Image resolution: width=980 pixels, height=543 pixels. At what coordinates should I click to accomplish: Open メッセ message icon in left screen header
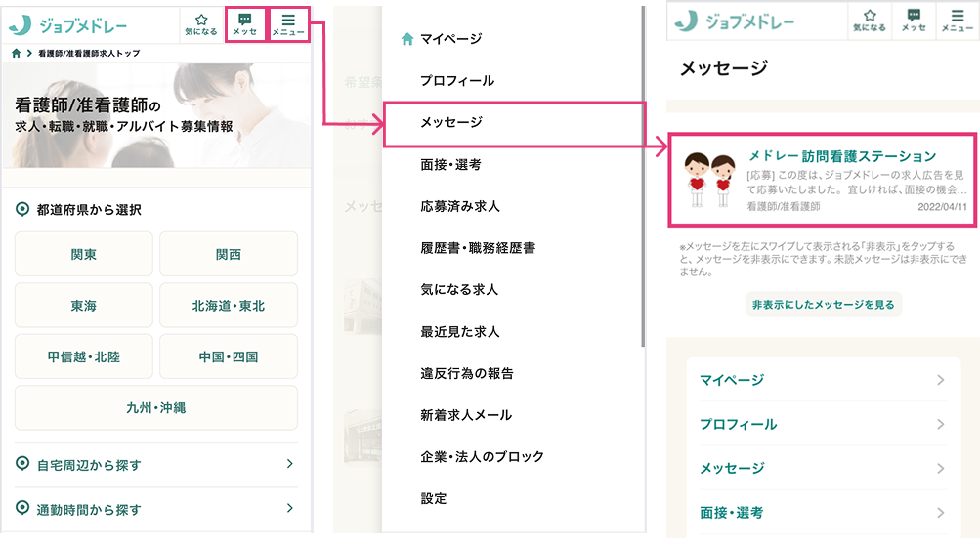coord(245,25)
